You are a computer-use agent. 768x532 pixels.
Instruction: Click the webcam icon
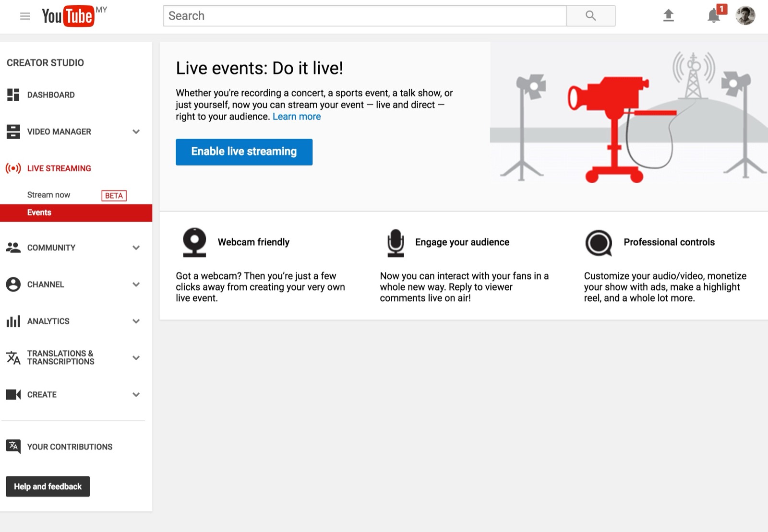(x=194, y=242)
